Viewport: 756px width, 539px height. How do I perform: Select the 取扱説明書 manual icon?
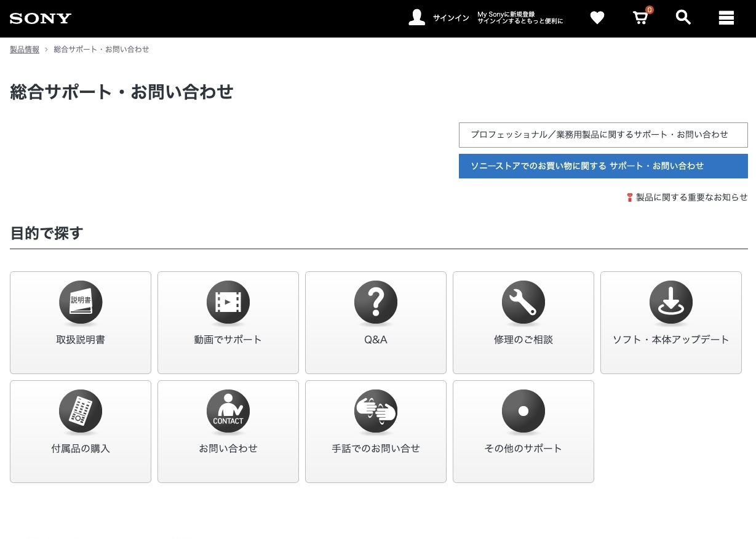81,303
